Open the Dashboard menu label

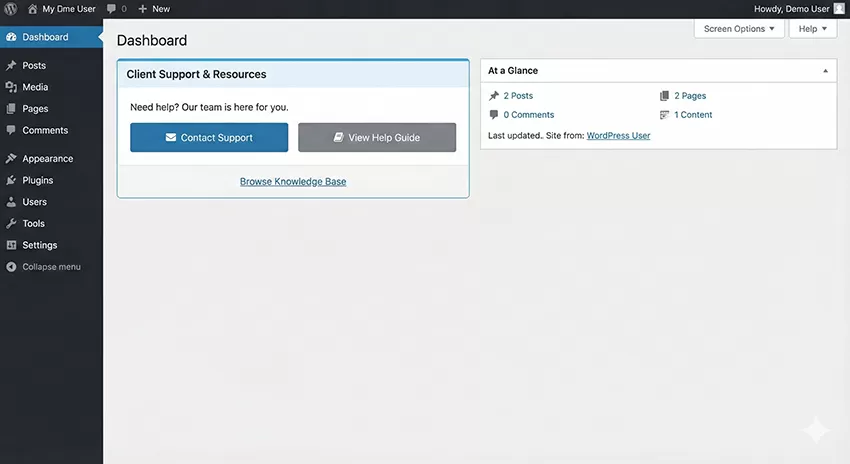point(45,37)
